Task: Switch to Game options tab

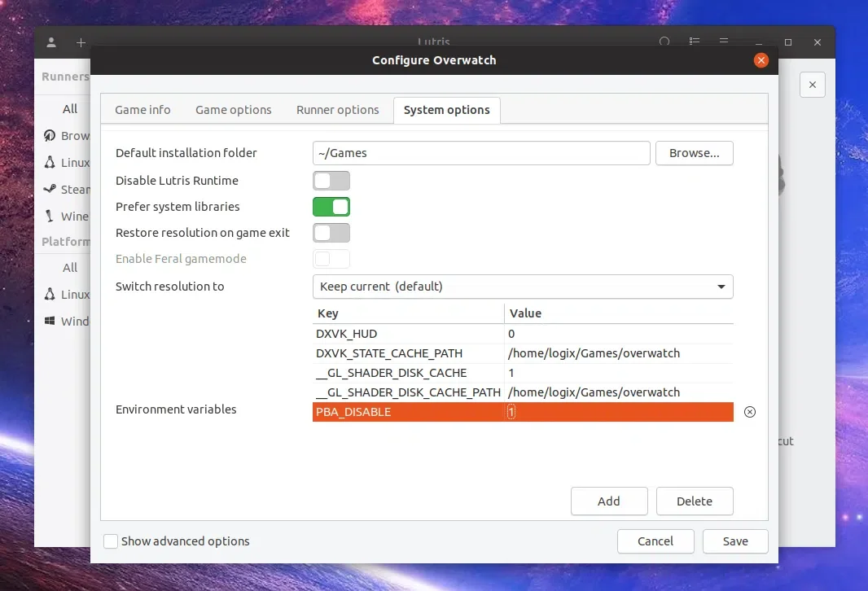Action: coord(234,110)
